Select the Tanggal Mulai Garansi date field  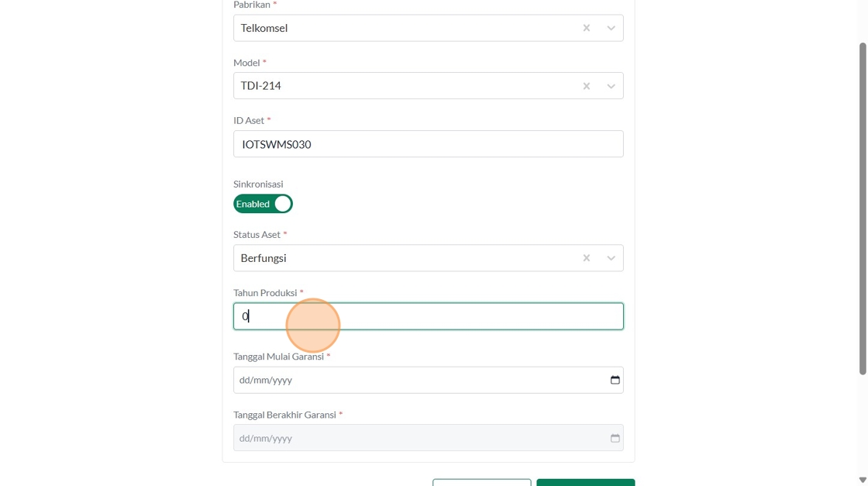point(418,380)
